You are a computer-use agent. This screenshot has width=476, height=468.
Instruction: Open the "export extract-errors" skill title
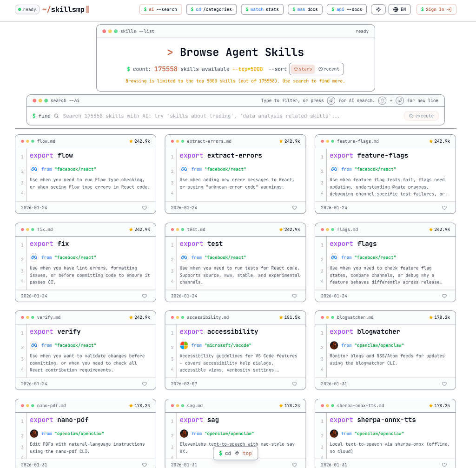point(221,155)
